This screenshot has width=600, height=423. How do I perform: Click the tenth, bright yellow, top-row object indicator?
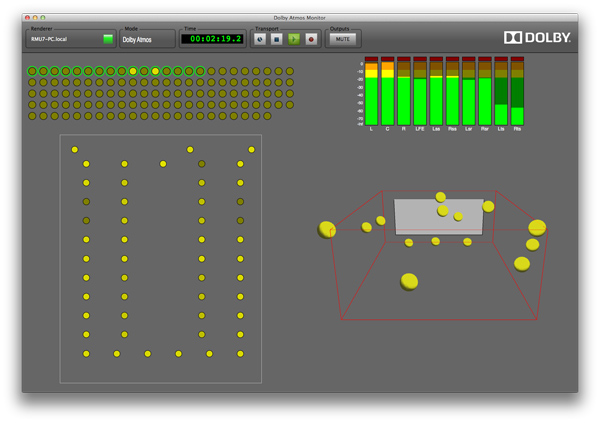[x=133, y=71]
